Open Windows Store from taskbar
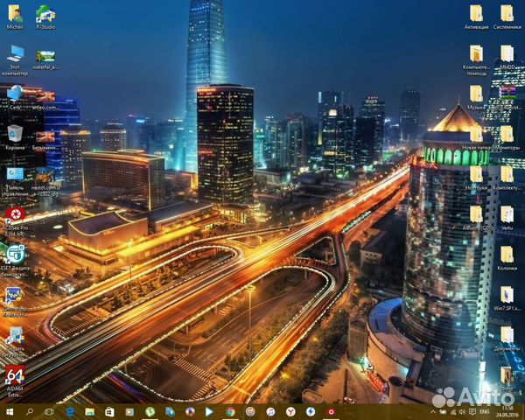The width and height of the screenshot is (525, 420). [x=109, y=411]
